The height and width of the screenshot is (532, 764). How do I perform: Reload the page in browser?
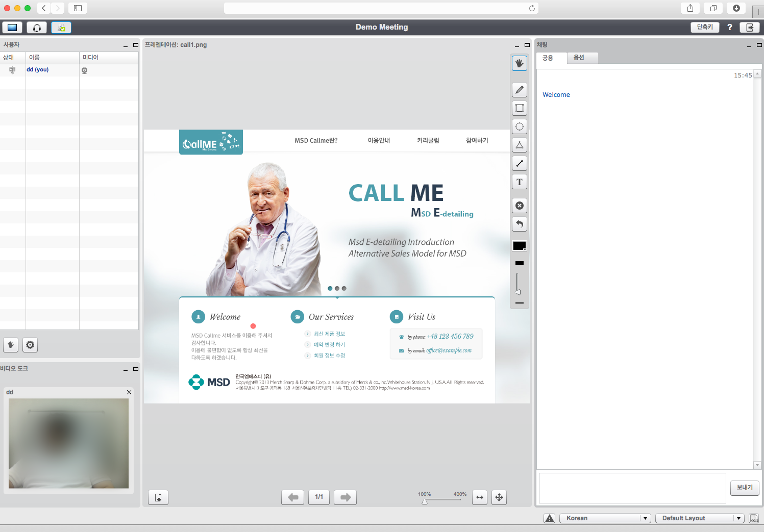tap(532, 8)
